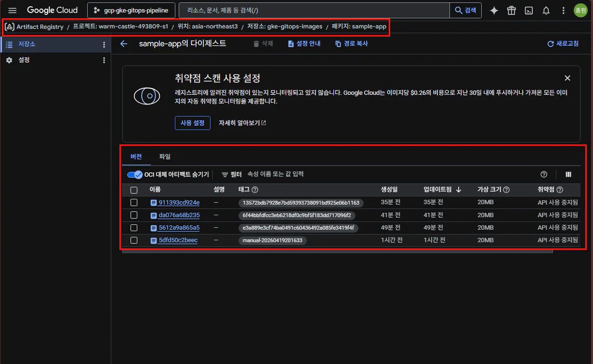Open digest 5612a9a865a5
This screenshot has height=364, width=593.
[x=179, y=228]
